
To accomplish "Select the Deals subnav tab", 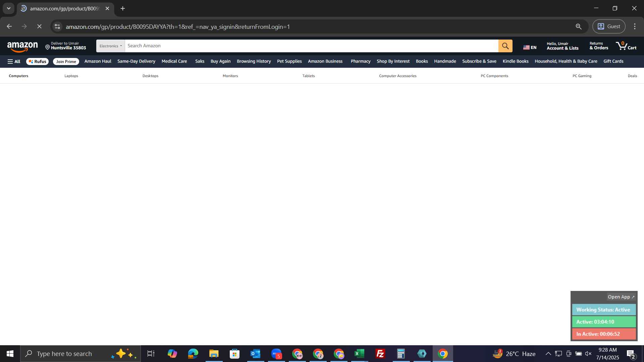I will (632, 76).
